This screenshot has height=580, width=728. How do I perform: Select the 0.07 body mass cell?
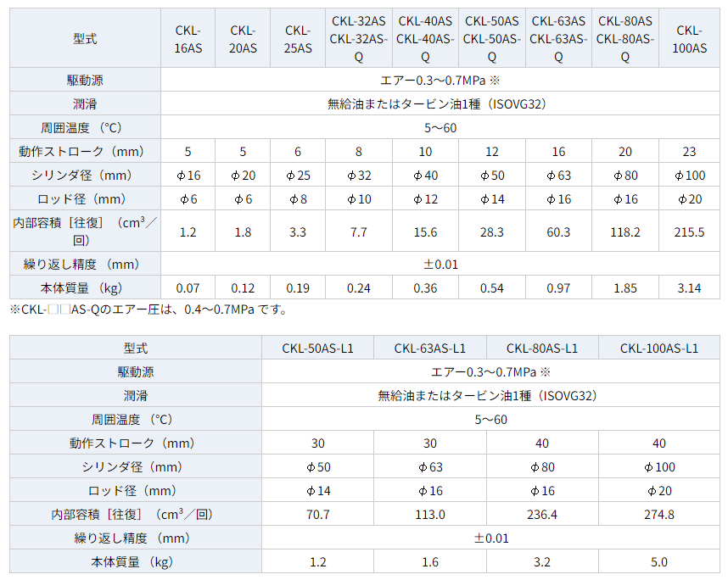[x=188, y=288]
